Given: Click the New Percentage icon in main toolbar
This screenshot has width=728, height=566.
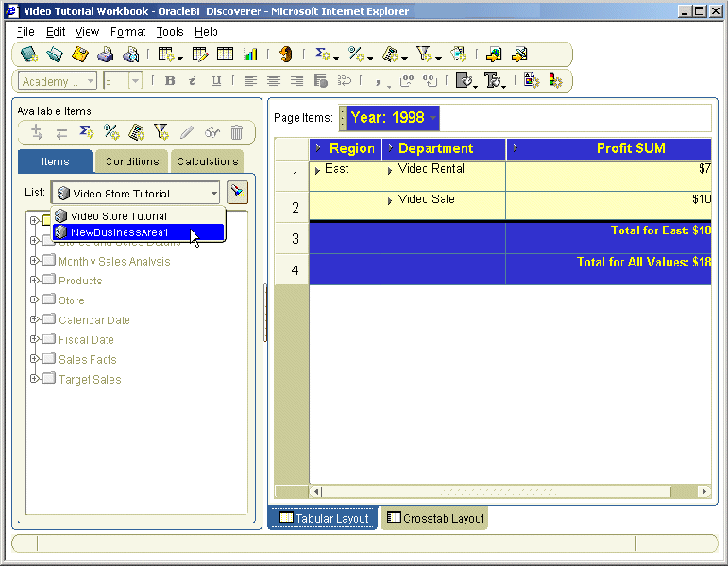Looking at the screenshot, I should 356,55.
